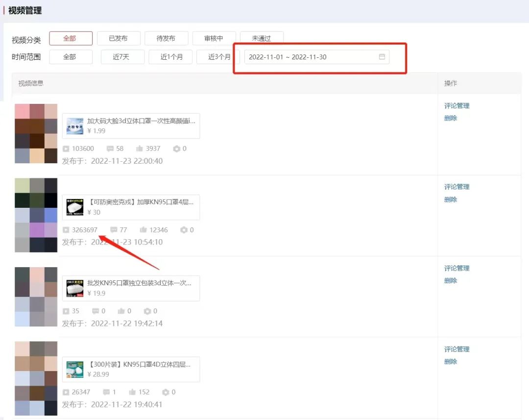Click the play count icon showing 3263697
The width and height of the screenshot is (529, 420).
coord(66,229)
